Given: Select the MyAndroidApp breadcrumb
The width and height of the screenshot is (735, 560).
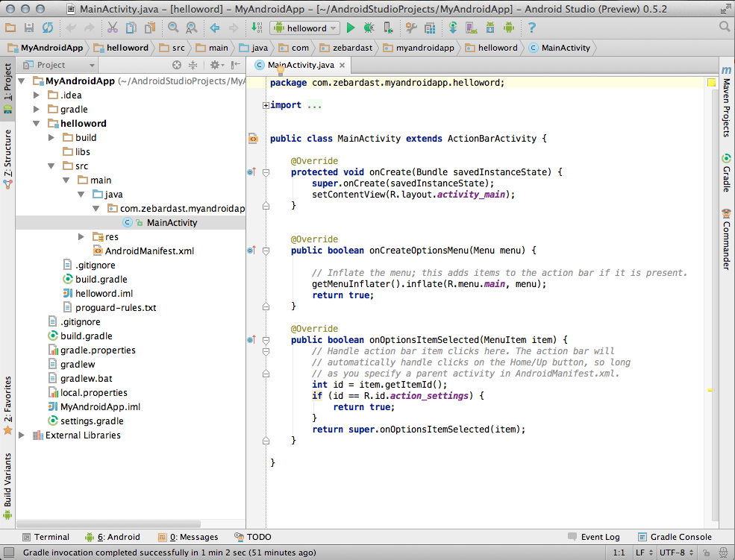Looking at the screenshot, I should [45, 48].
